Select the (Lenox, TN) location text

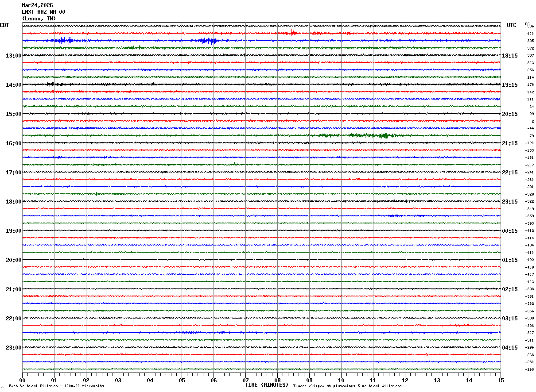click(x=39, y=19)
